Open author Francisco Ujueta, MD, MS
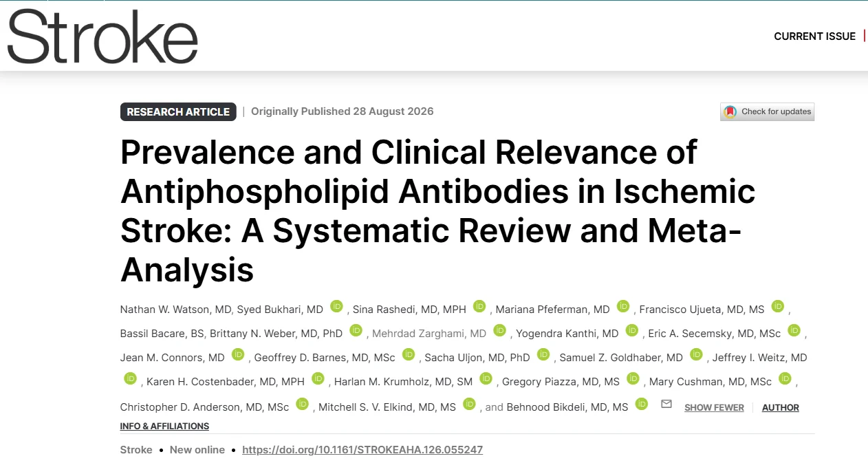Image resolution: width=868 pixels, height=463 pixels. coord(702,310)
